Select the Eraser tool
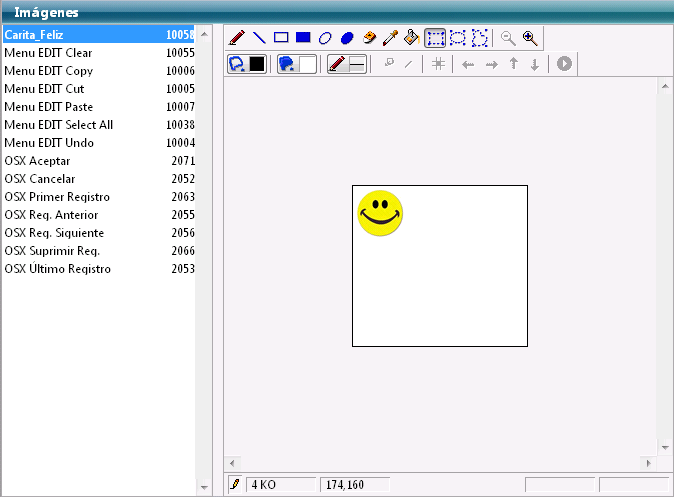674x497 pixels. click(x=369, y=38)
